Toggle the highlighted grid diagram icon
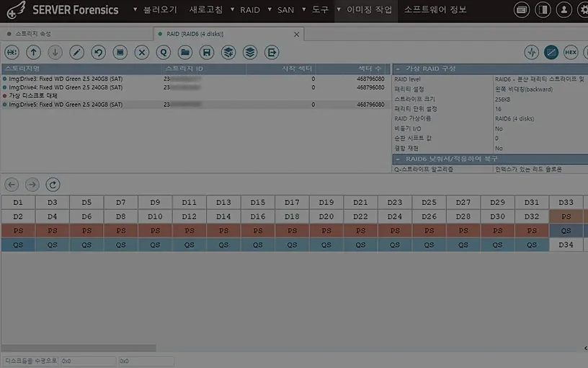The height and width of the screenshot is (368, 588). tap(551, 52)
